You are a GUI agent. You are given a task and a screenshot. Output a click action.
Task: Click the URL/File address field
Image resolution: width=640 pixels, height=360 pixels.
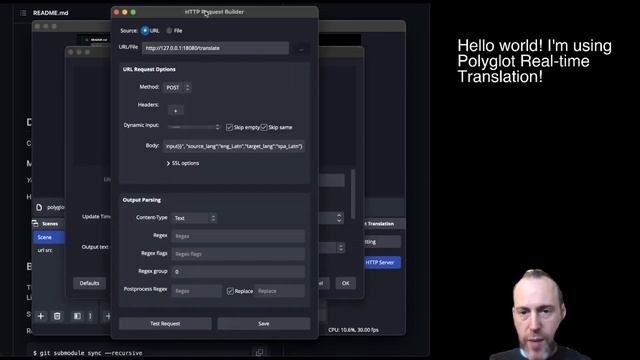(216, 48)
